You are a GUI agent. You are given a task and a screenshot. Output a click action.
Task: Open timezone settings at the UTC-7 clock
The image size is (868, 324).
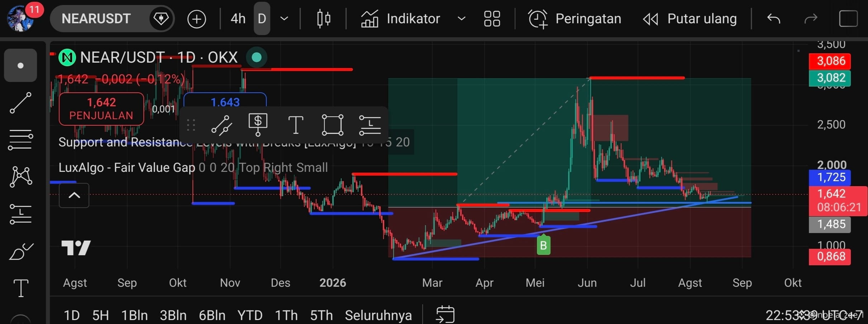click(814, 315)
